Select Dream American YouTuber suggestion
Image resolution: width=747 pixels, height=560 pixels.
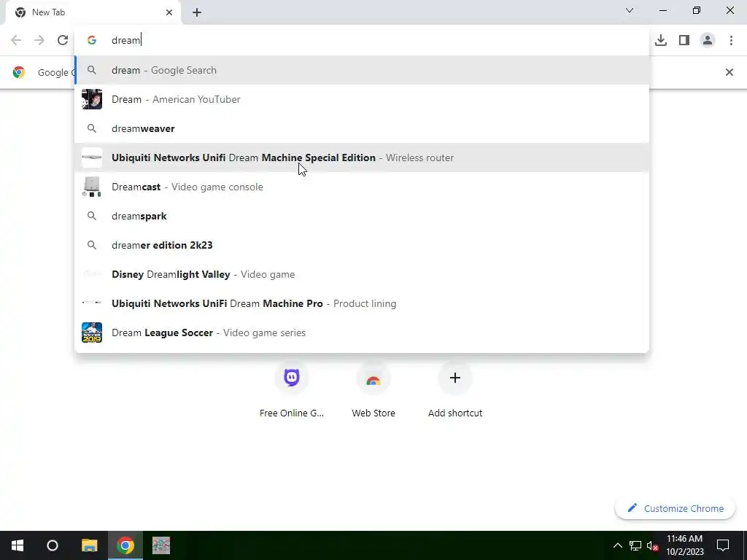click(x=362, y=99)
